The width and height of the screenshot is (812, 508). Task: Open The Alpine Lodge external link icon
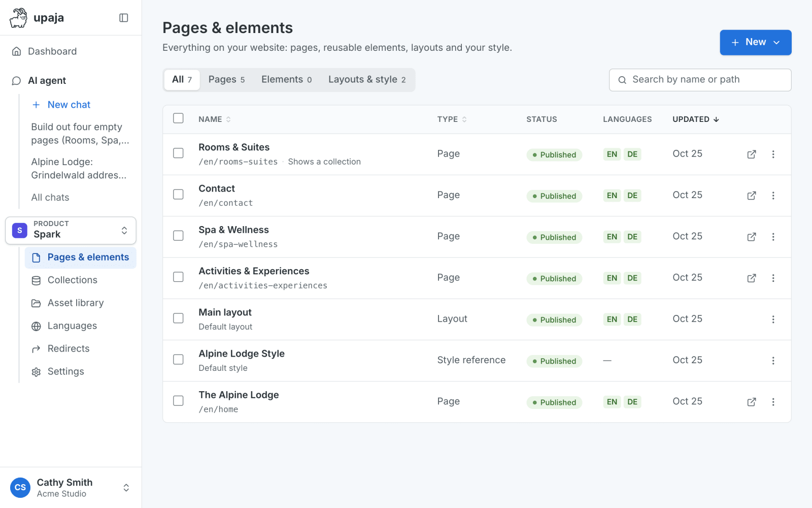click(752, 402)
